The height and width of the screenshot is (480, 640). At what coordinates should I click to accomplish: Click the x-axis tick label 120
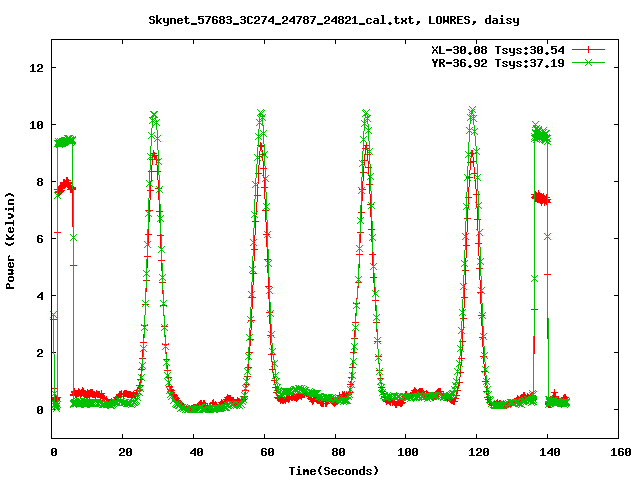[479, 452]
